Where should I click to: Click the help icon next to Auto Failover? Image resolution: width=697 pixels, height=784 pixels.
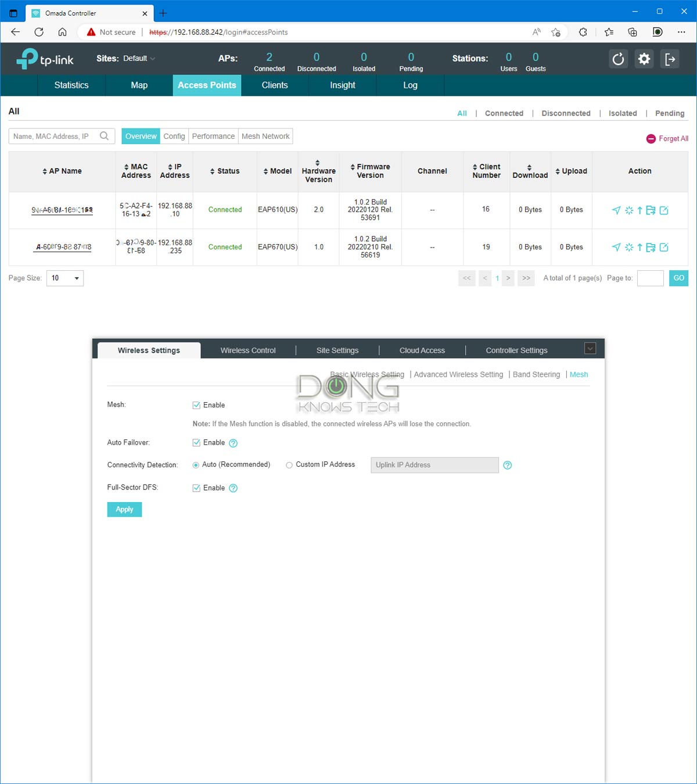coord(233,443)
